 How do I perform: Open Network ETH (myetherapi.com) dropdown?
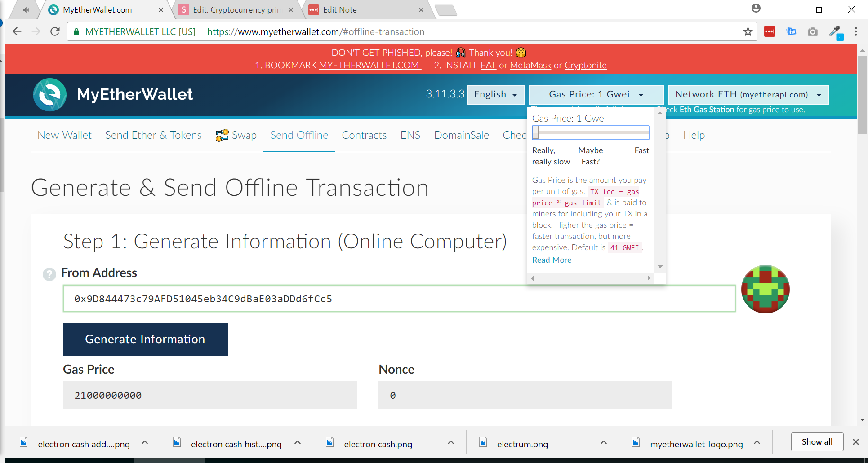(x=748, y=94)
